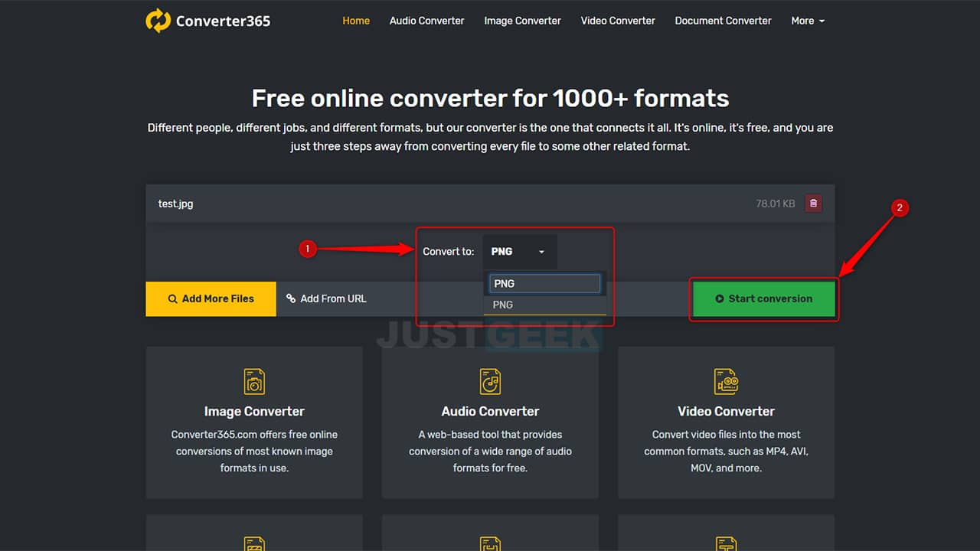Click the Add More Files button
Screen dimensions: 980x551
click(x=211, y=298)
